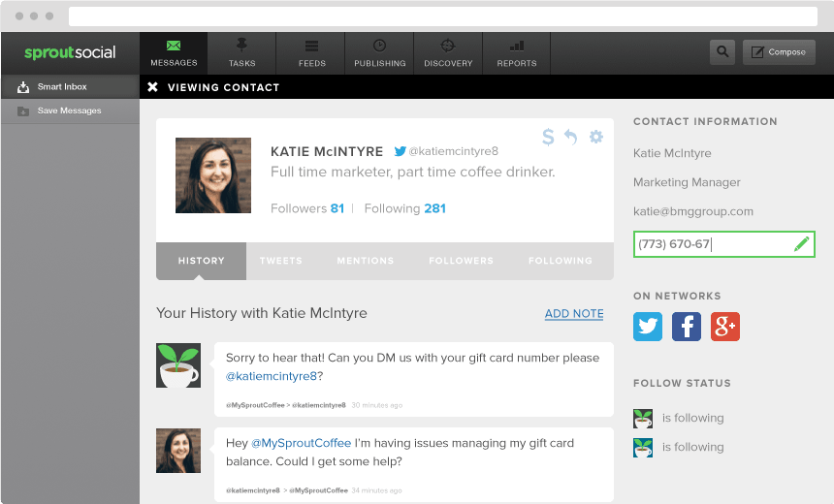
Task: Select the Followers tab
Action: point(462,261)
